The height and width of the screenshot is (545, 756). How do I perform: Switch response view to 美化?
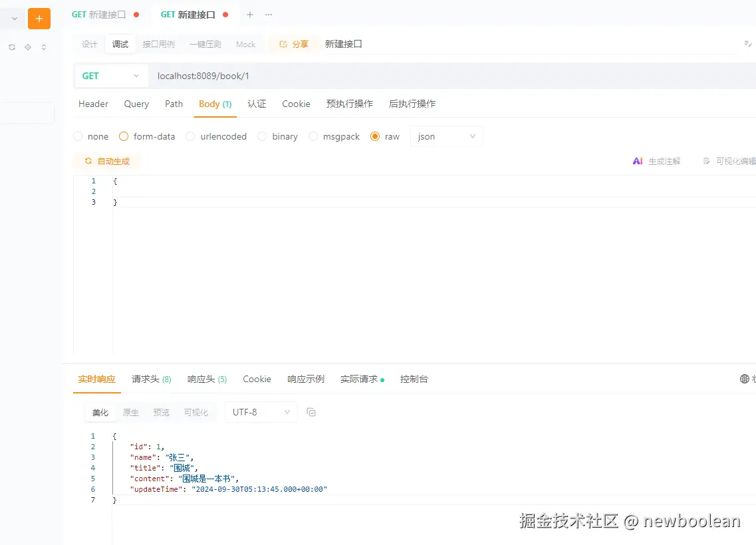click(100, 413)
